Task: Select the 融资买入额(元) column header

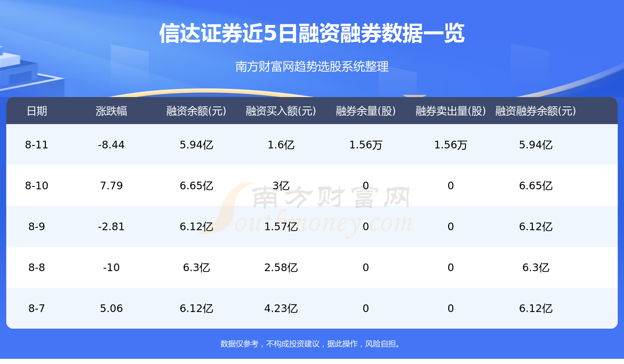Action: click(x=281, y=111)
